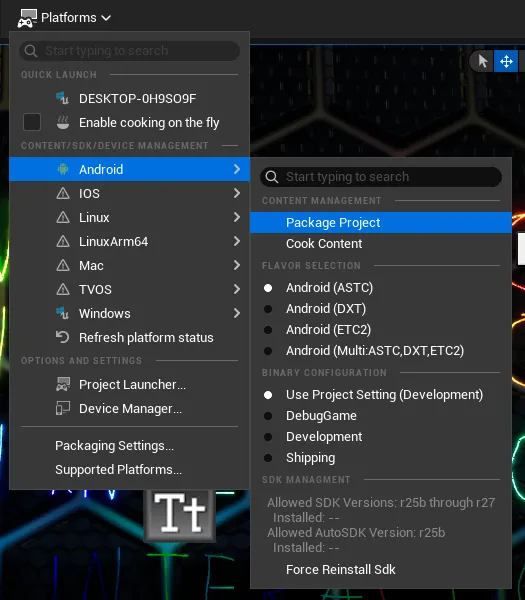This screenshot has height=600, width=525.
Task: Click the IOS warning triangle icon
Action: pos(63,193)
